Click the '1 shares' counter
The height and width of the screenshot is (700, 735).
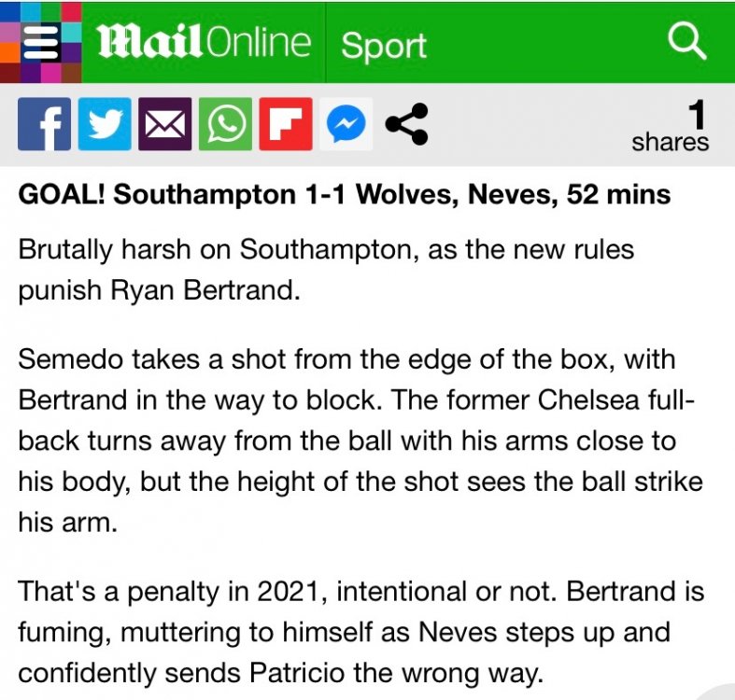(671, 127)
